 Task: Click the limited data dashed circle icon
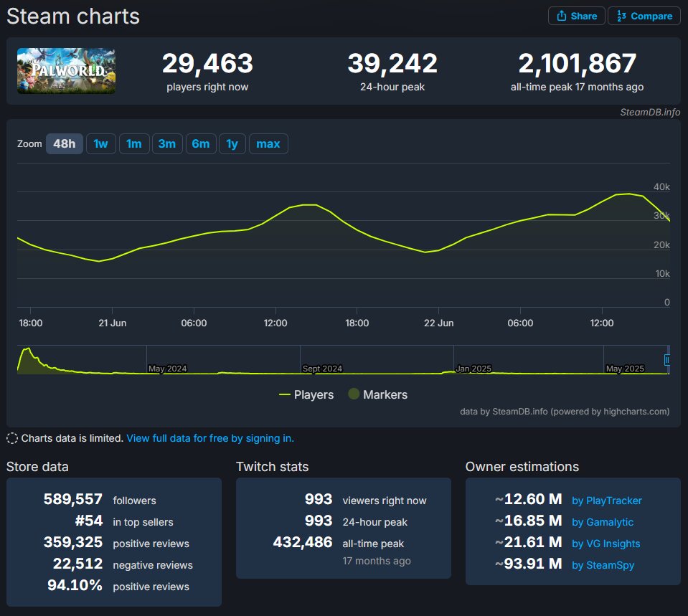pyautogui.click(x=12, y=438)
